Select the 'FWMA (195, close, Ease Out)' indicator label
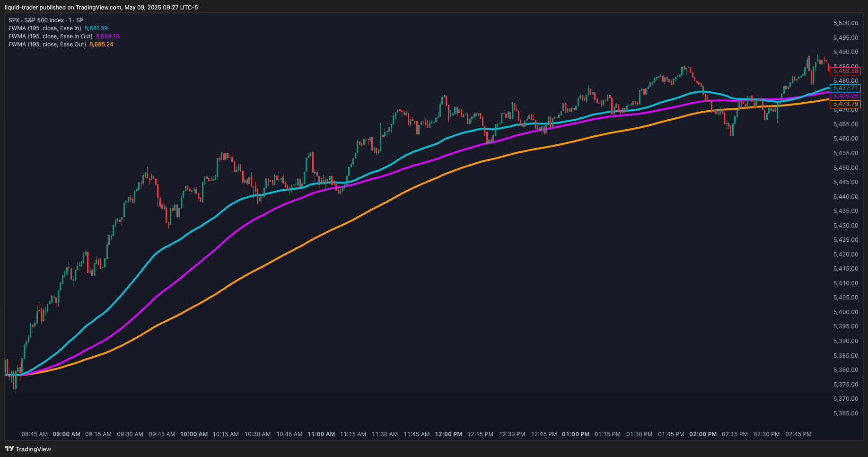This screenshot has width=868, height=457. pyautogui.click(x=47, y=44)
